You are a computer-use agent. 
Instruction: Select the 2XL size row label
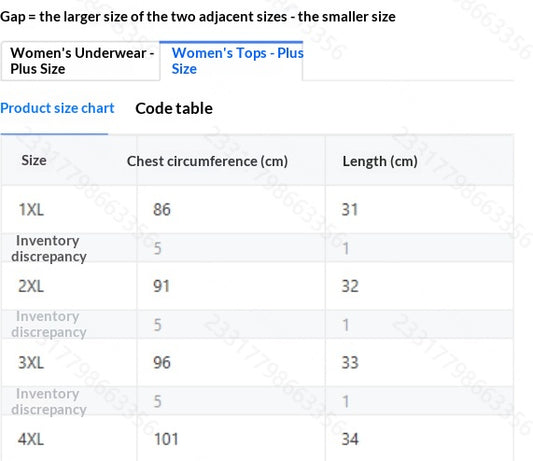(x=31, y=286)
